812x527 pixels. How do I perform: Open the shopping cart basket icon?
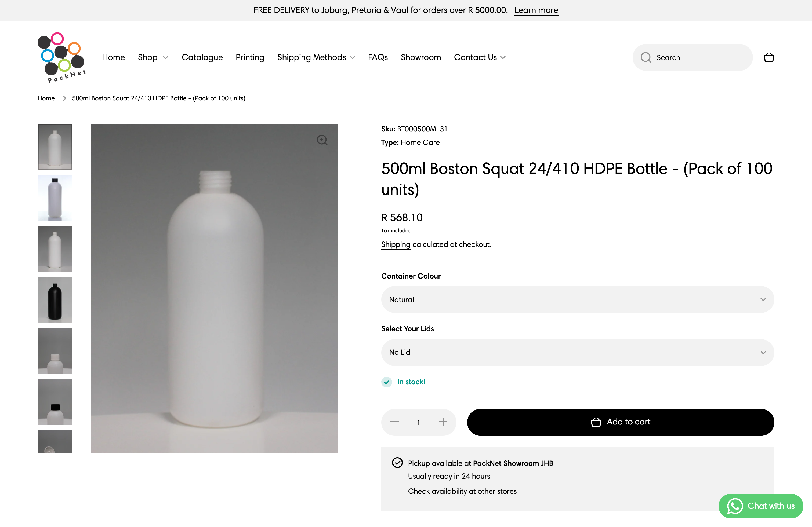point(769,57)
